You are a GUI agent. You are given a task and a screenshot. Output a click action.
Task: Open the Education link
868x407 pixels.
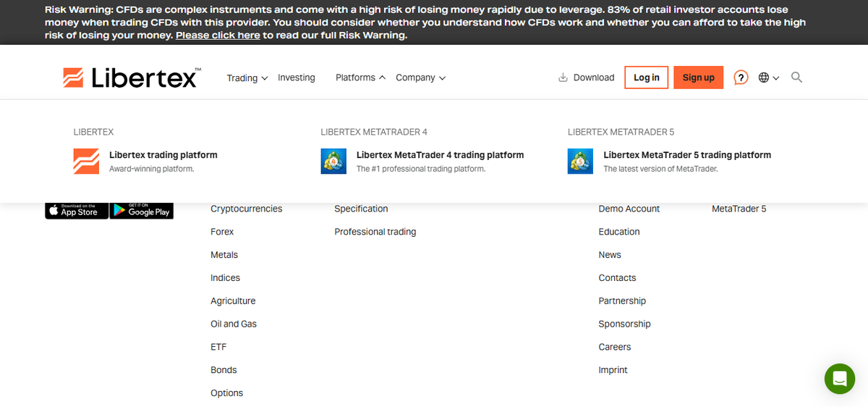click(x=619, y=232)
